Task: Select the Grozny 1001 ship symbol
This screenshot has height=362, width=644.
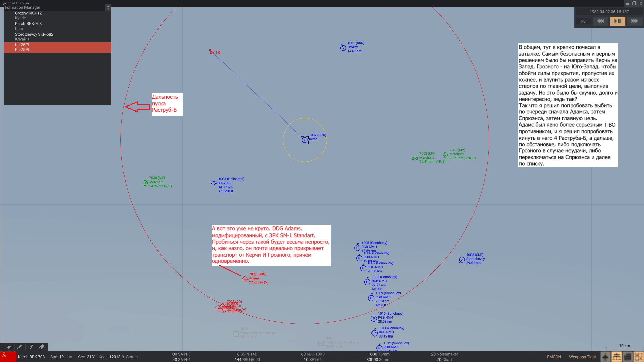Action: tap(343, 48)
